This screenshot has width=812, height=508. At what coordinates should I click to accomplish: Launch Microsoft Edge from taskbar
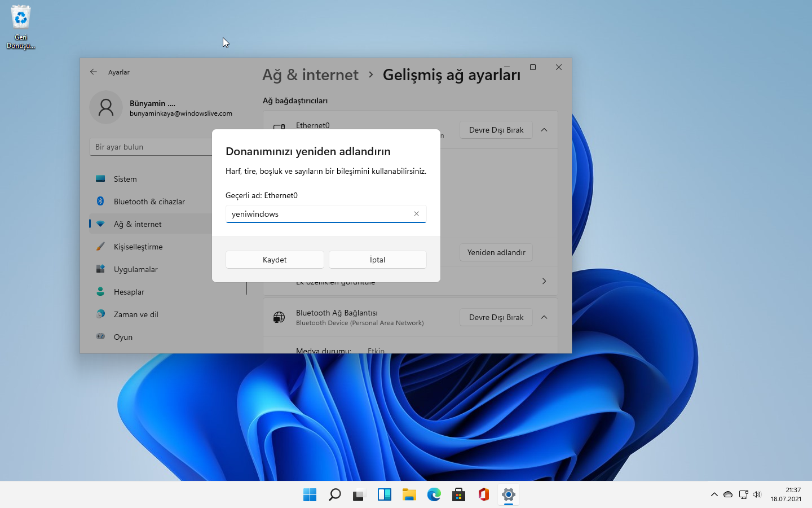[x=434, y=495]
